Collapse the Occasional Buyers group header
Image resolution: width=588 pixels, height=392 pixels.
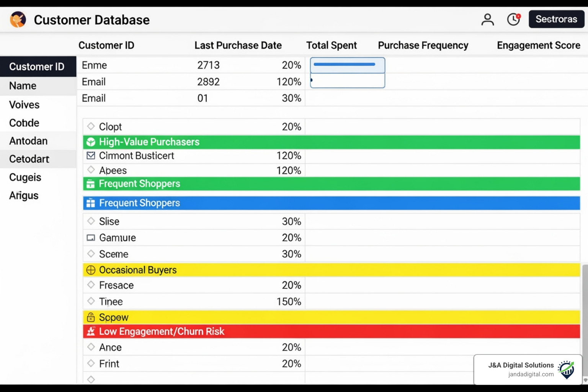tap(332, 270)
